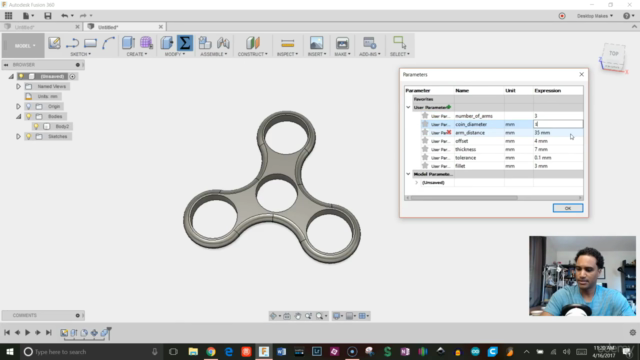Open the SKETCH dropdown menu

[x=80, y=54]
